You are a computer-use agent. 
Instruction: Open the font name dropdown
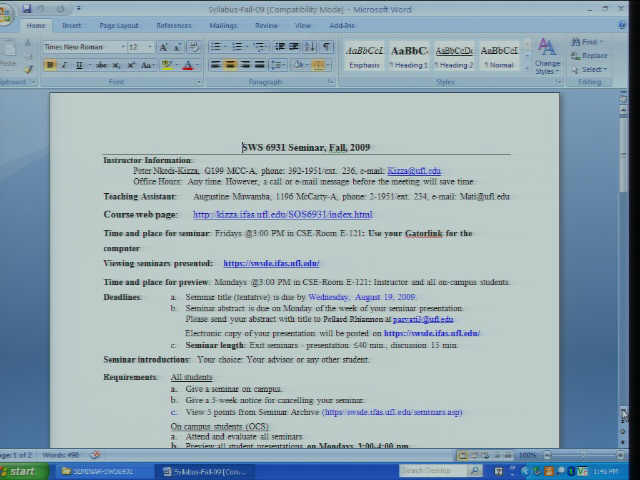(123, 47)
